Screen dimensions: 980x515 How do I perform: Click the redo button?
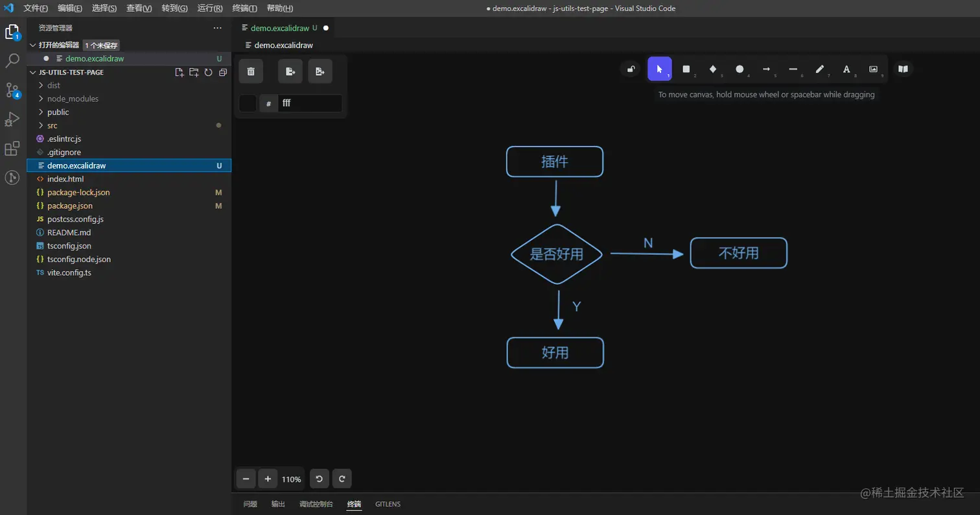point(342,479)
